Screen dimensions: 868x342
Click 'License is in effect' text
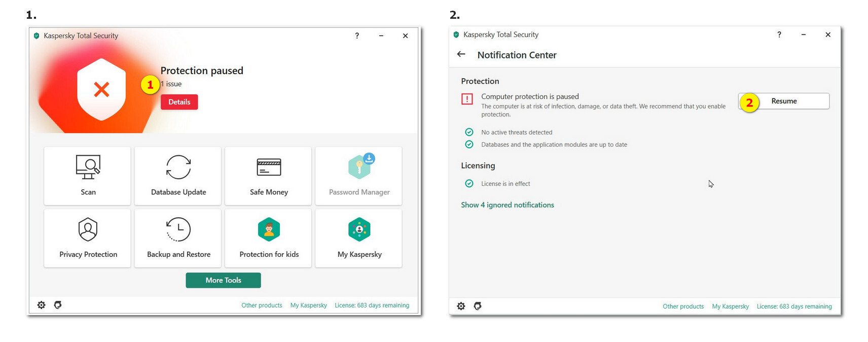coord(505,184)
